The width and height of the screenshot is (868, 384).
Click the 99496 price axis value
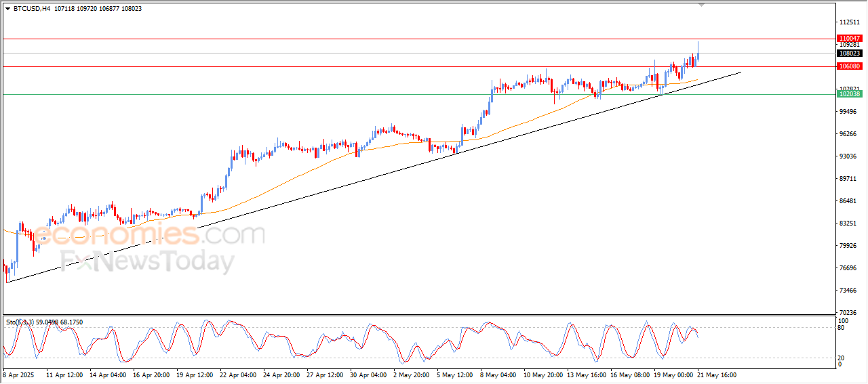850,111
